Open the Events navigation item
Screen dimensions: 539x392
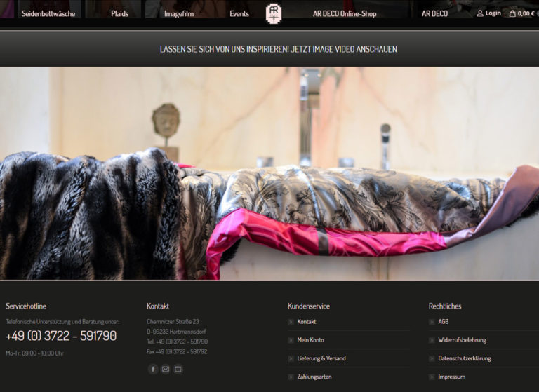[239, 13]
